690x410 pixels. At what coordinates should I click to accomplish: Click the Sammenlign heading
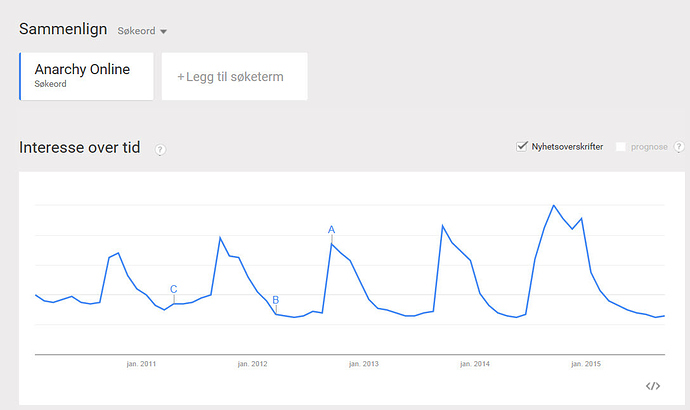[63, 29]
